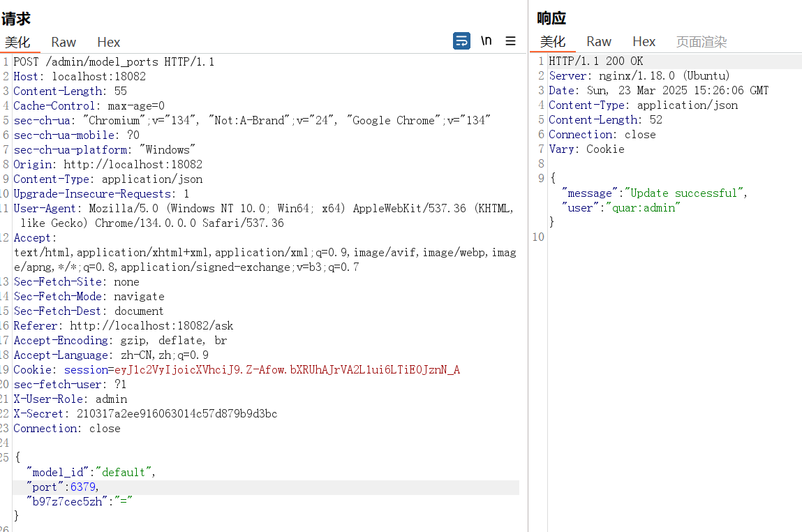This screenshot has height=532, width=802.
Task: Show the response Raw view tab
Action: [599, 43]
